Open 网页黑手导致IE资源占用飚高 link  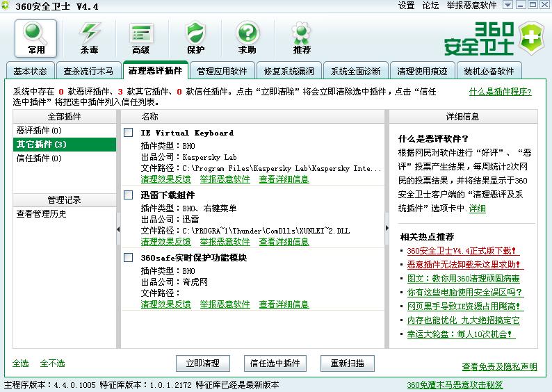coord(464,307)
